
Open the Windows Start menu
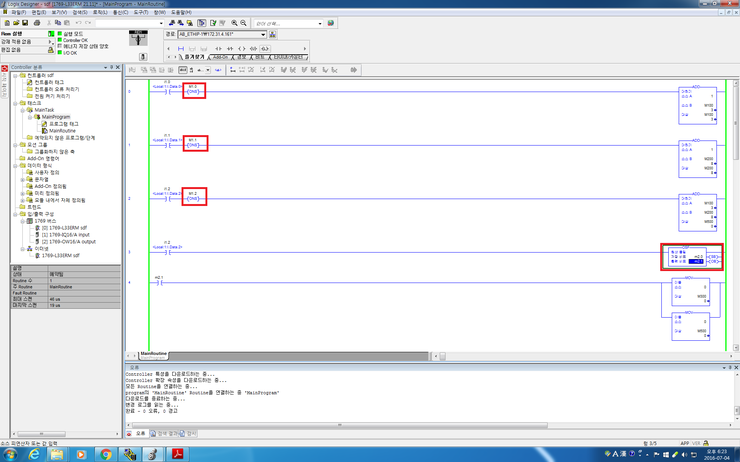pyautogui.click(x=9, y=454)
